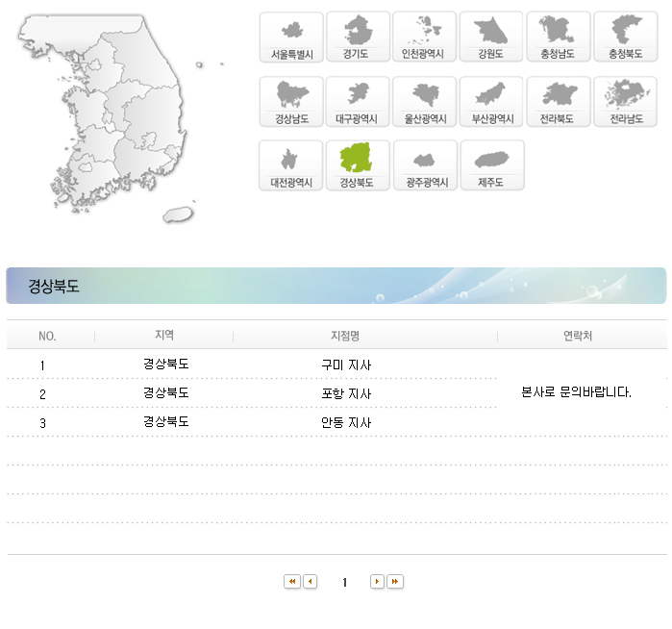Select the 제주도 island icon
This screenshot has height=629, width=672.
coord(491,165)
